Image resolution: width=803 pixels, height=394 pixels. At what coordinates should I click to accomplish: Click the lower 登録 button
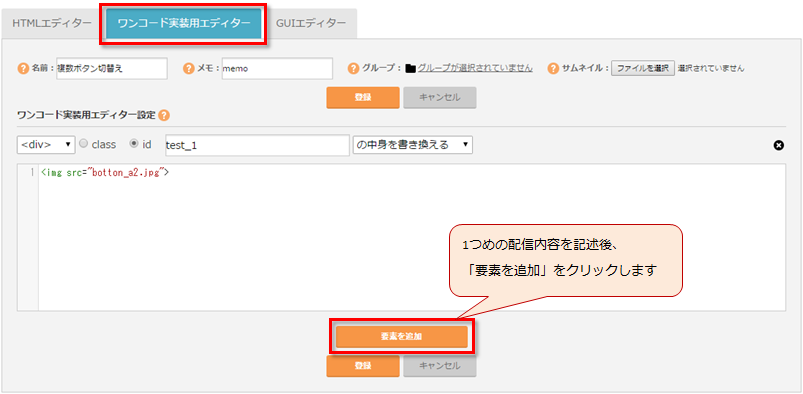pos(363,366)
